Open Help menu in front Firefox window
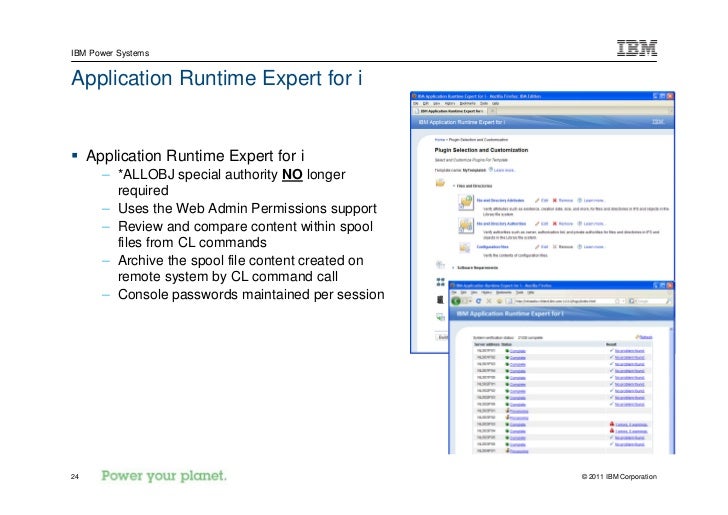The width and height of the screenshot is (728, 515). click(531, 293)
